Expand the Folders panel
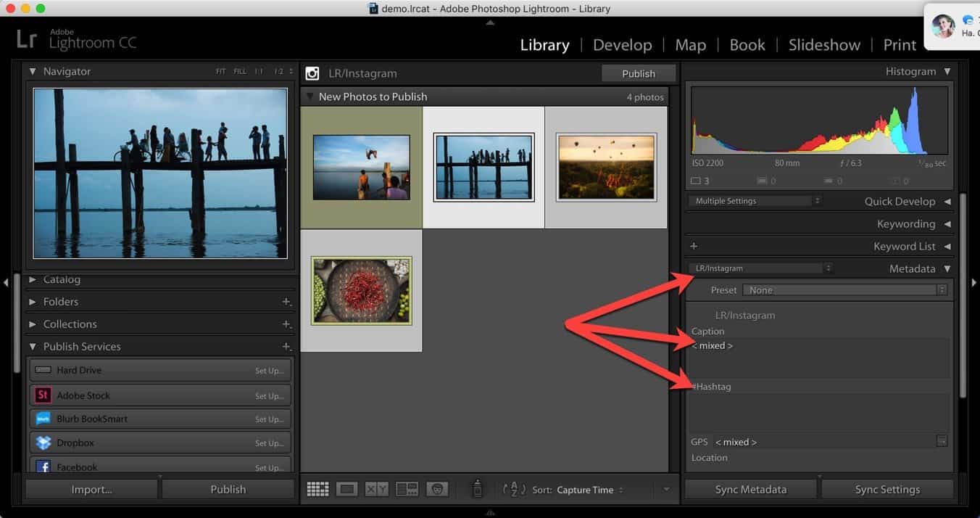Screen dimensions: 980x518 point(33,302)
